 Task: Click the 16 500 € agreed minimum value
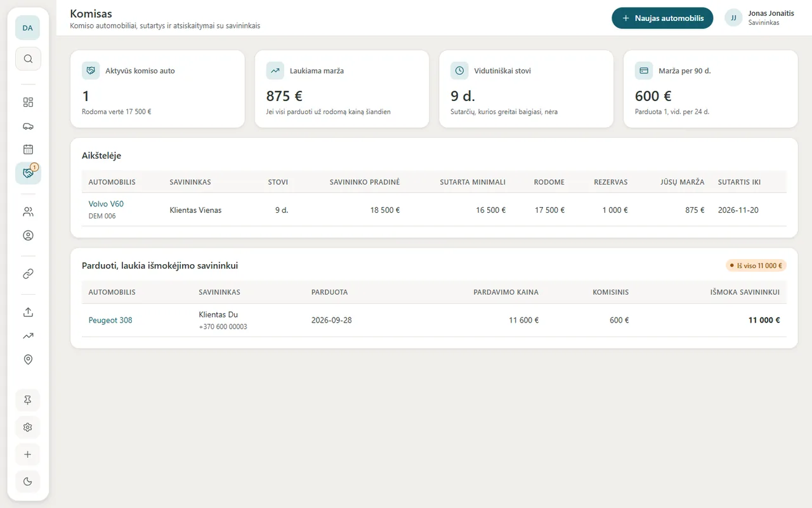tap(491, 210)
